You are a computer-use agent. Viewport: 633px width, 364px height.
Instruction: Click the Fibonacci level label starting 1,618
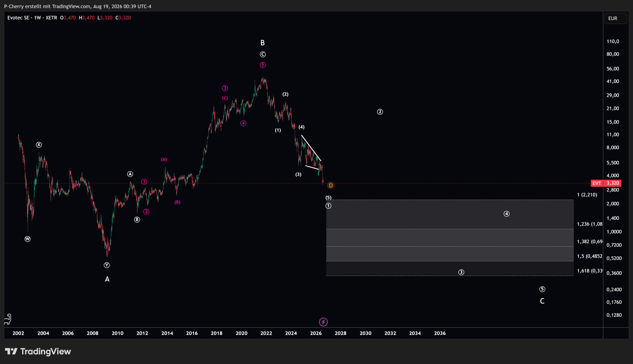coord(590,271)
